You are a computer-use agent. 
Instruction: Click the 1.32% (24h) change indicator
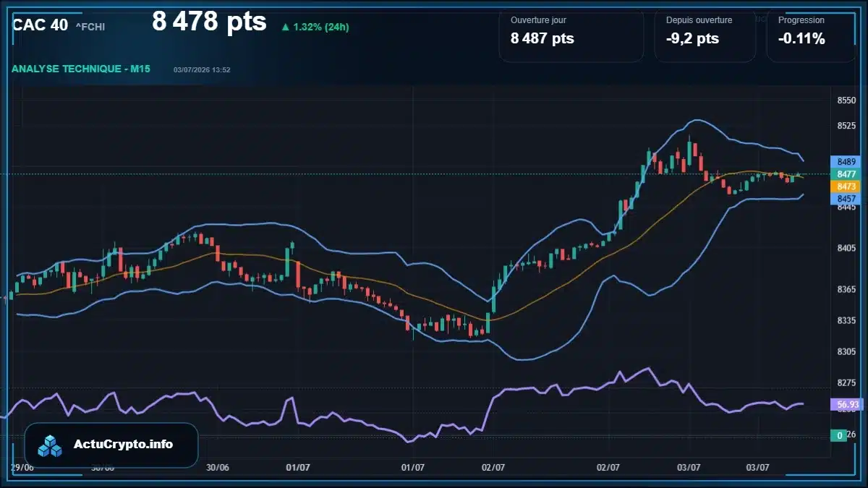(321, 27)
